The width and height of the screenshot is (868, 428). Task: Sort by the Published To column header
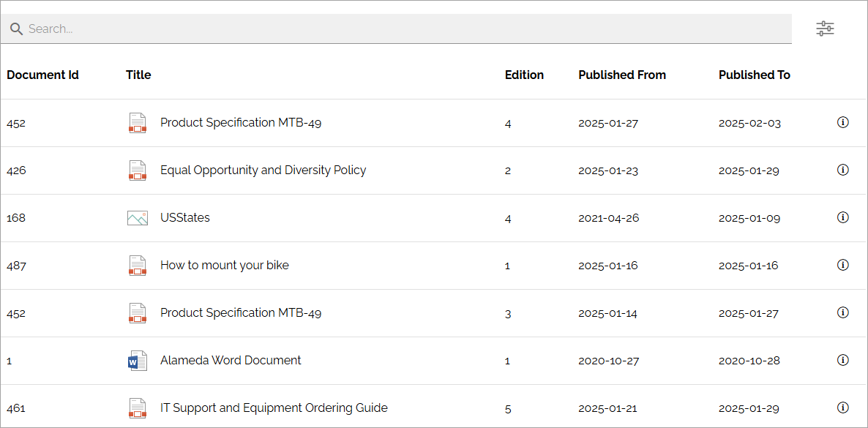(755, 75)
